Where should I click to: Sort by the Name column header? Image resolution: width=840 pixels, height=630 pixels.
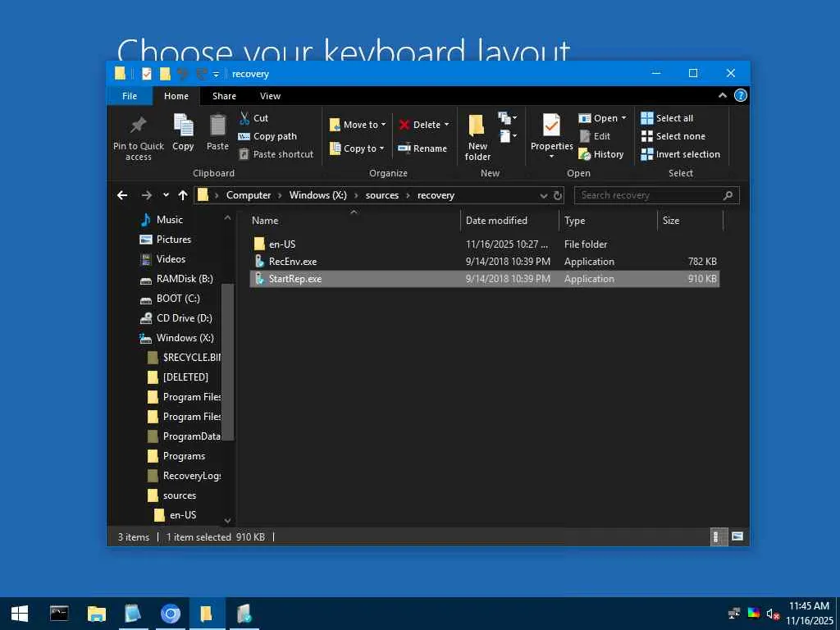pos(354,220)
